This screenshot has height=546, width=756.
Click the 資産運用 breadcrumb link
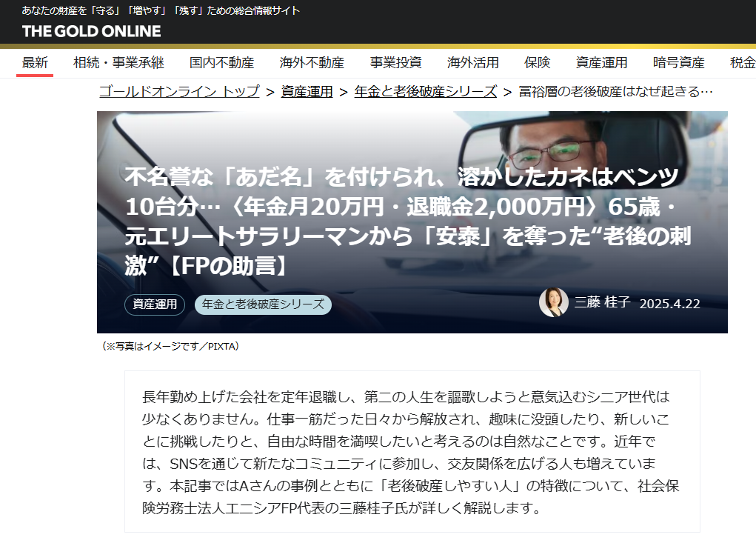click(307, 92)
